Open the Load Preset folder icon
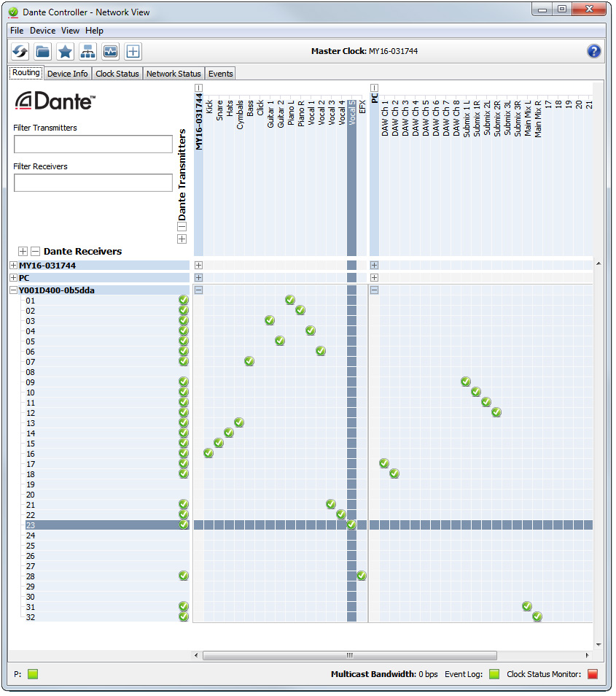The height and width of the screenshot is (696, 616). pyautogui.click(x=42, y=52)
